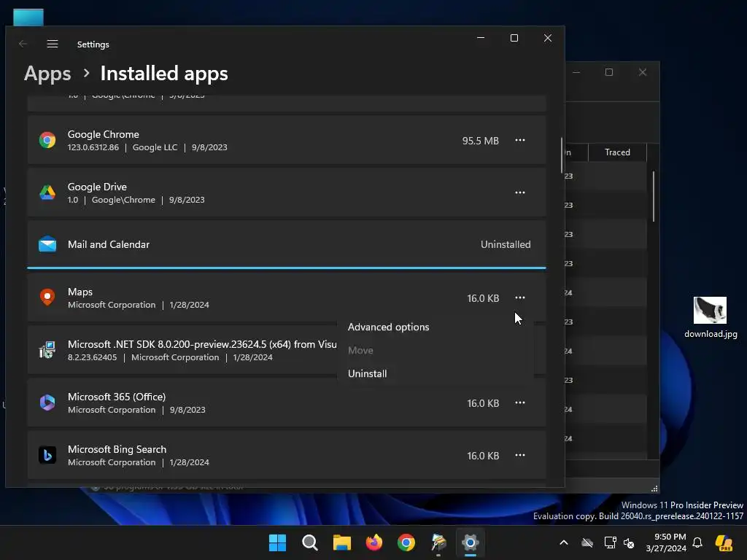
Task: Click the Microsoft Bing Search icon
Action: click(x=47, y=455)
